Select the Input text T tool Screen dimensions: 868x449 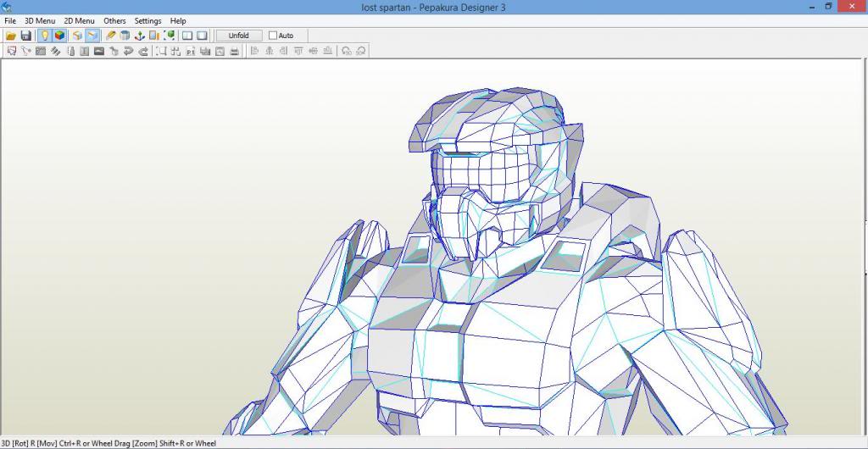tap(85, 51)
